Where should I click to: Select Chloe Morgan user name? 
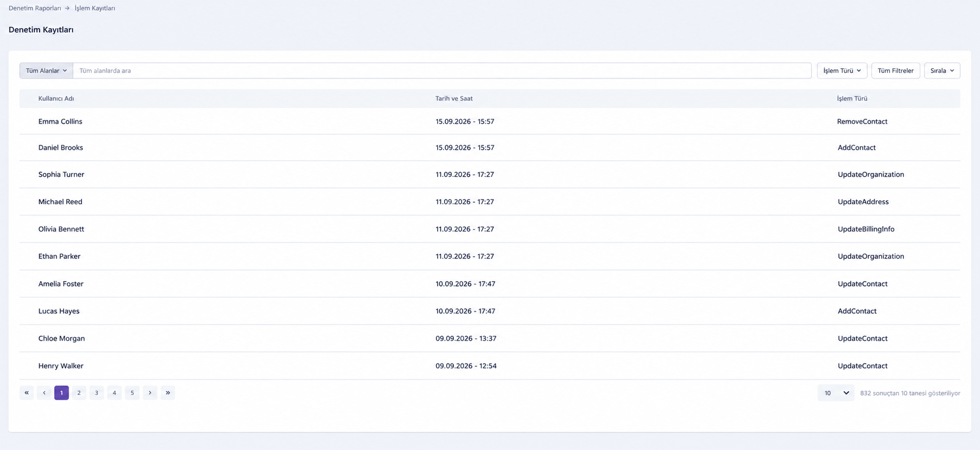pyautogui.click(x=61, y=338)
